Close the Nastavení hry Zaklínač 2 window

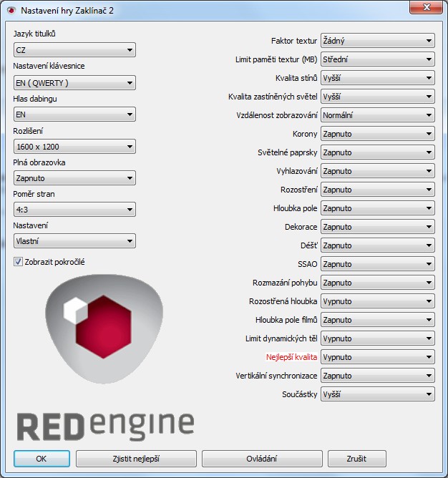point(426,7)
